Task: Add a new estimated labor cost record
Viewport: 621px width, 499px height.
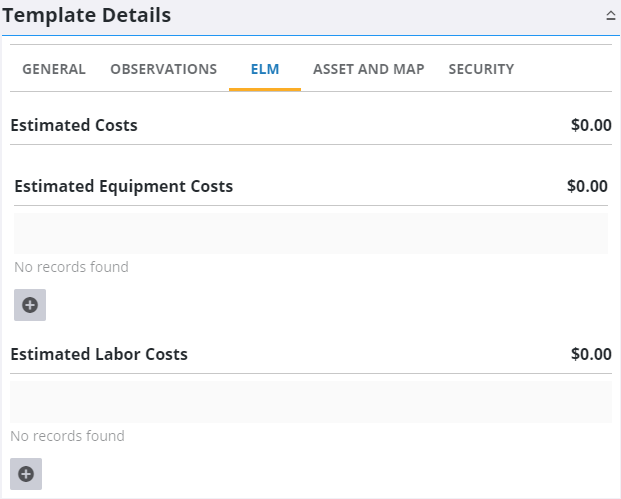Action: [x=26, y=473]
